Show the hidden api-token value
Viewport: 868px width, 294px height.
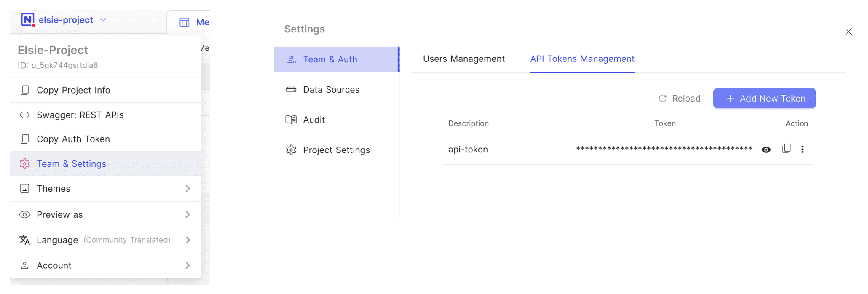(766, 150)
